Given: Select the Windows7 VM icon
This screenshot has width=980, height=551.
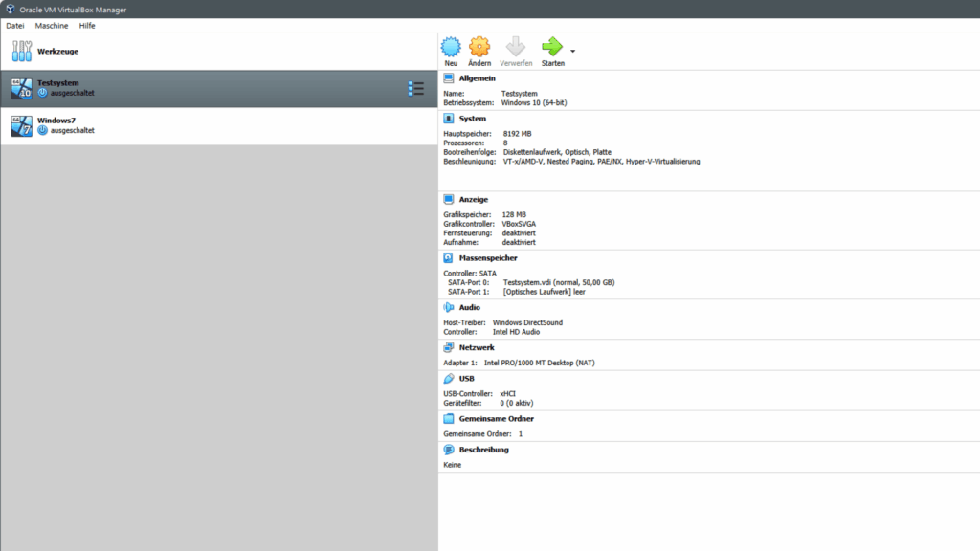Looking at the screenshot, I should coord(21,125).
